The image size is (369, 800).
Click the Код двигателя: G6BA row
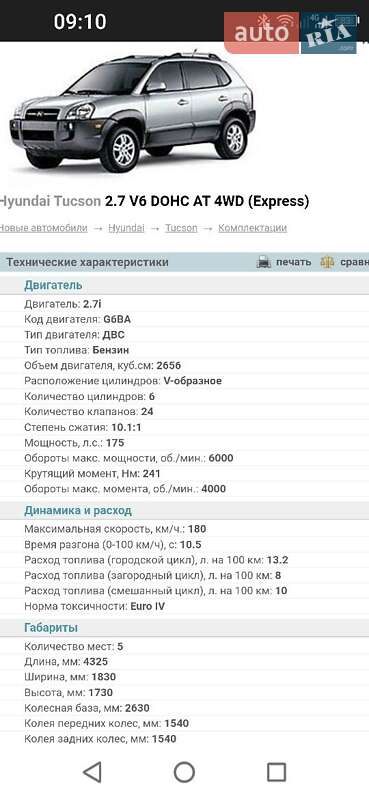point(184,319)
